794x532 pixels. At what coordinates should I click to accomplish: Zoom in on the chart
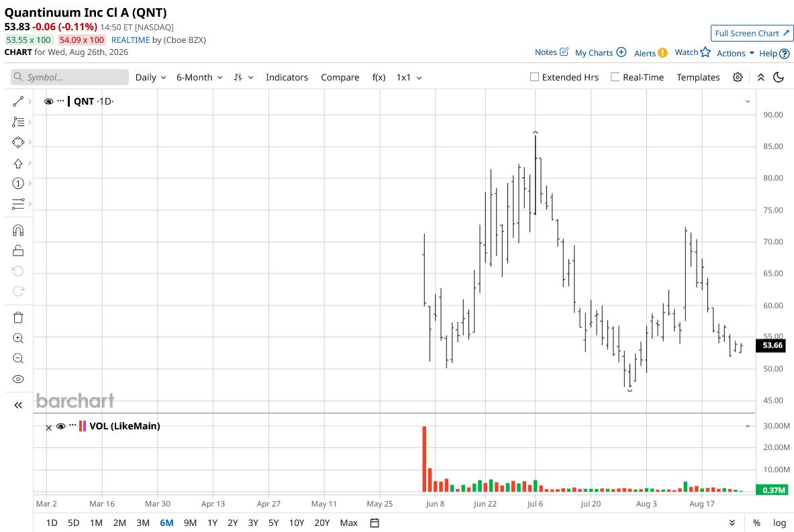coord(18,338)
